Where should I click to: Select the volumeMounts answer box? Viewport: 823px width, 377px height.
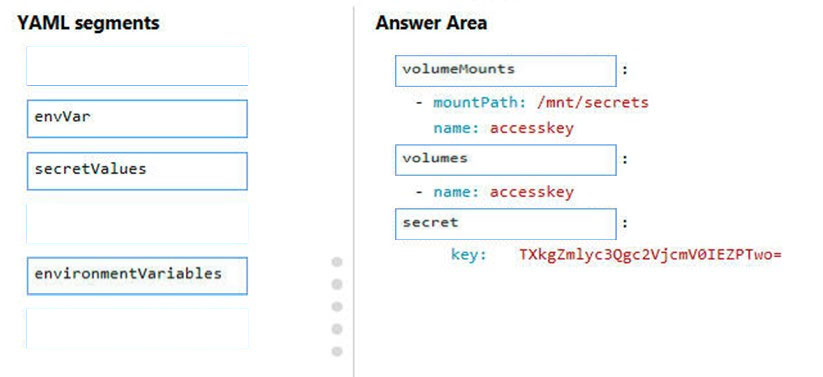click(505, 71)
